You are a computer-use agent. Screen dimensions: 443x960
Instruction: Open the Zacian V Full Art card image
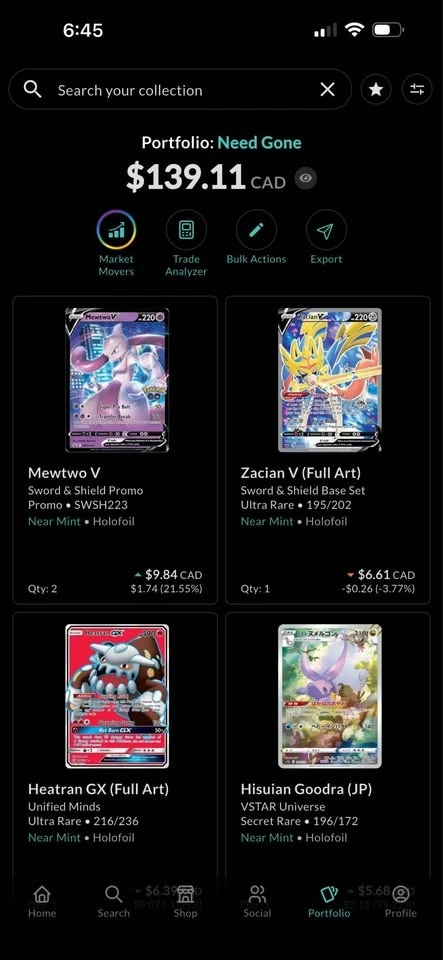pos(330,380)
